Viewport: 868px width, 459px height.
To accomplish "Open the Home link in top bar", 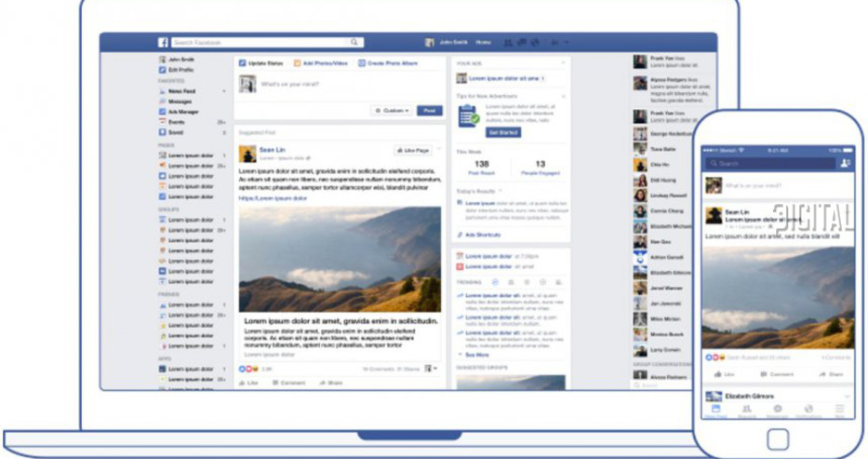I will pyautogui.click(x=483, y=43).
